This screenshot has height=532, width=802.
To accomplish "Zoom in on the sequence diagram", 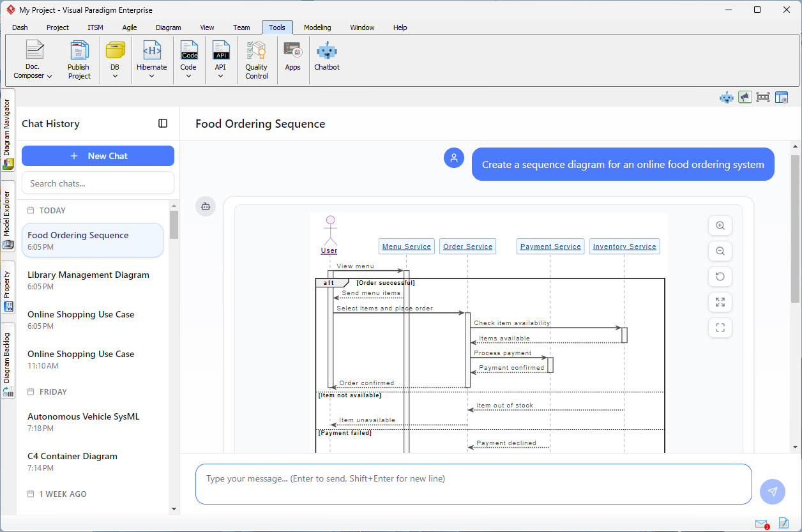I will point(720,225).
